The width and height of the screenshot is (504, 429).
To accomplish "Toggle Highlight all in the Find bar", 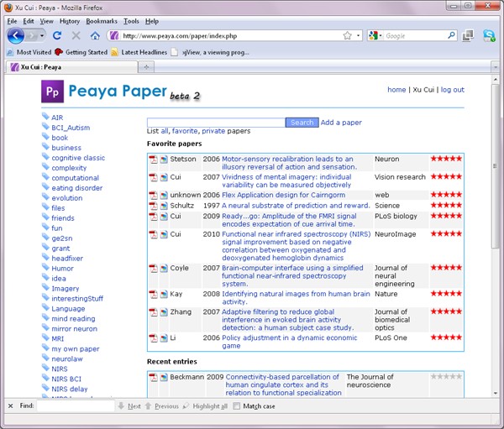I will tap(206, 406).
